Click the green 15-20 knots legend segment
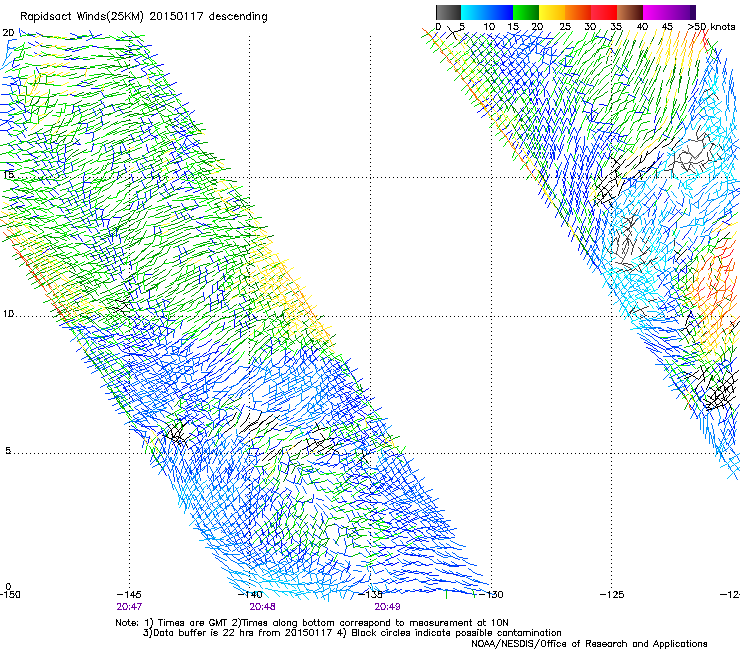The image size is (740, 650). [x=526, y=12]
